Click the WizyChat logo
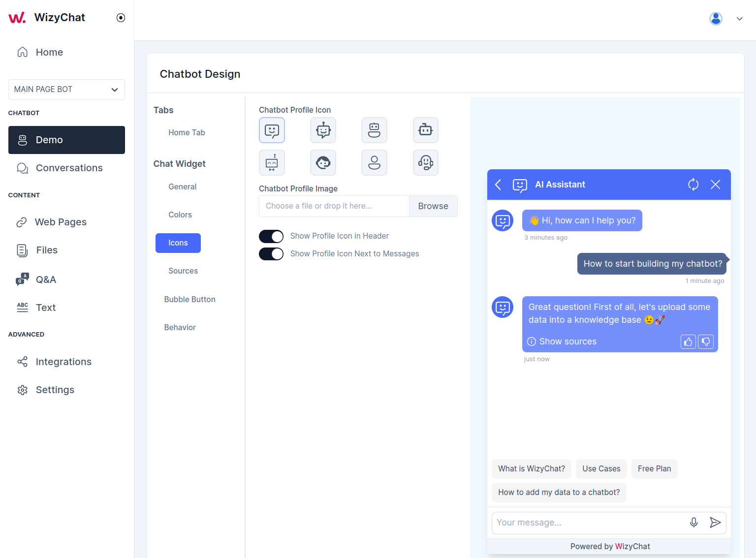Viewport: 756px width, 558px height. (47, 18)
